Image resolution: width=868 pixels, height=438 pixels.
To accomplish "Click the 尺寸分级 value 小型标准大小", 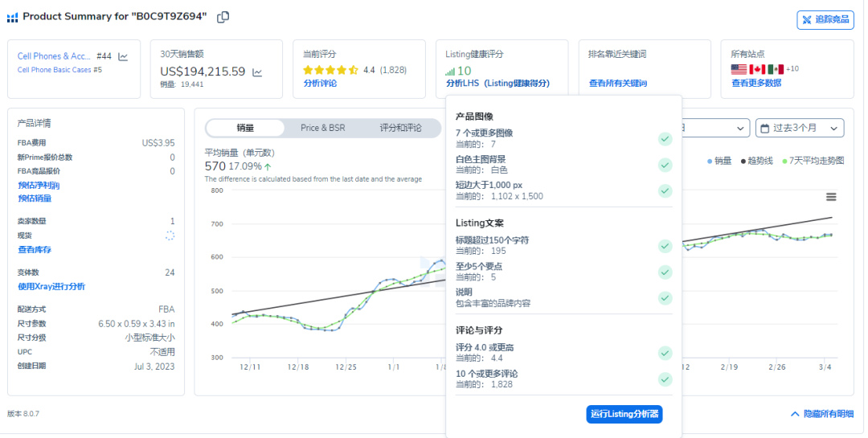I will 150,338.
